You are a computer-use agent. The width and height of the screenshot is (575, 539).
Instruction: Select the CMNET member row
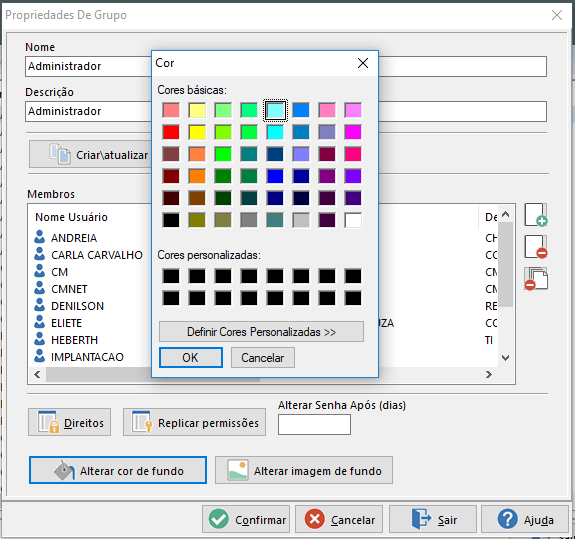click(263, 289)
